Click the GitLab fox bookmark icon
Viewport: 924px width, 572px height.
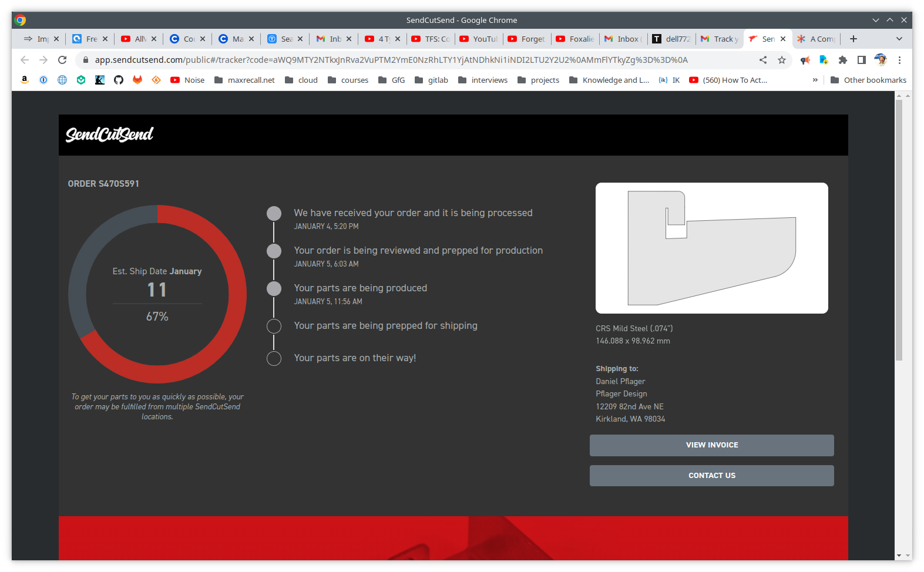[x=137, y=80]
